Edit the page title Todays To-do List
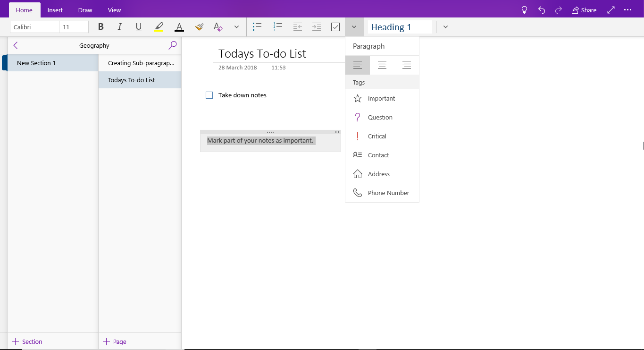Screen dimensions: 644x350 [x=262, y=53]
